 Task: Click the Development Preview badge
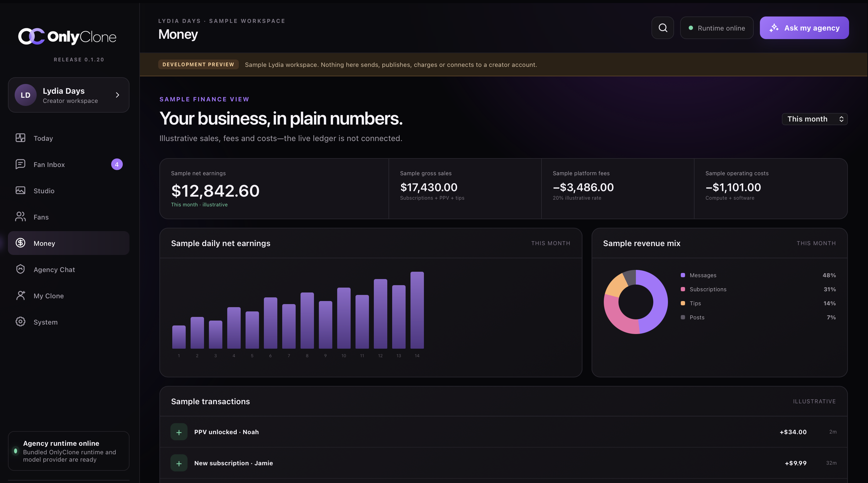click(x=198, y=64)
